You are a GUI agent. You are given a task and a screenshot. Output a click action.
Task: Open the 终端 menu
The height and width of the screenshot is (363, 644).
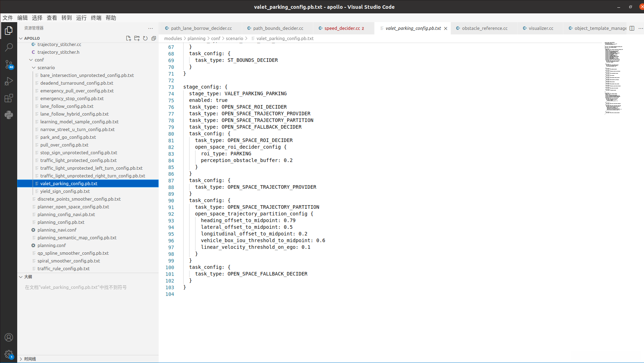[x=96, y=18]
